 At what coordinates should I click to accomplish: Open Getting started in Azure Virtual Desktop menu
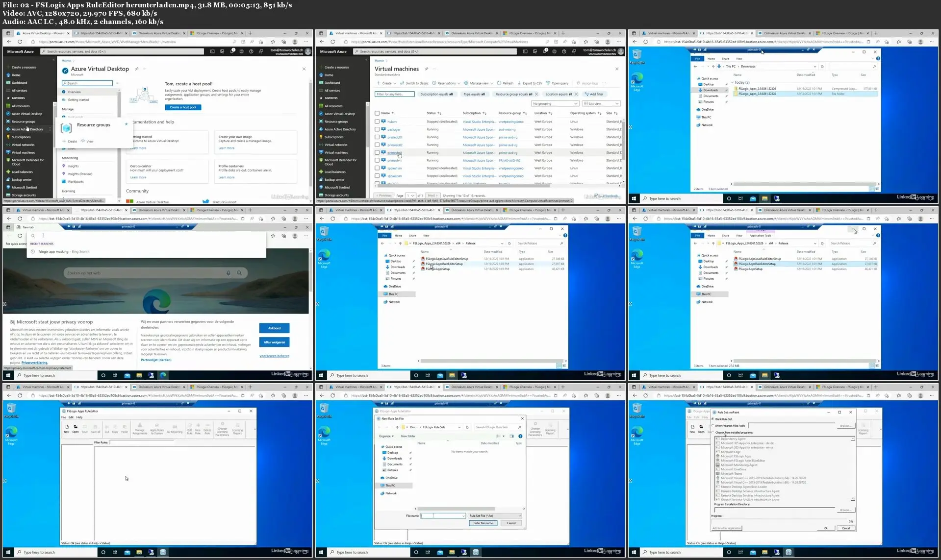[x=78, y=100]
